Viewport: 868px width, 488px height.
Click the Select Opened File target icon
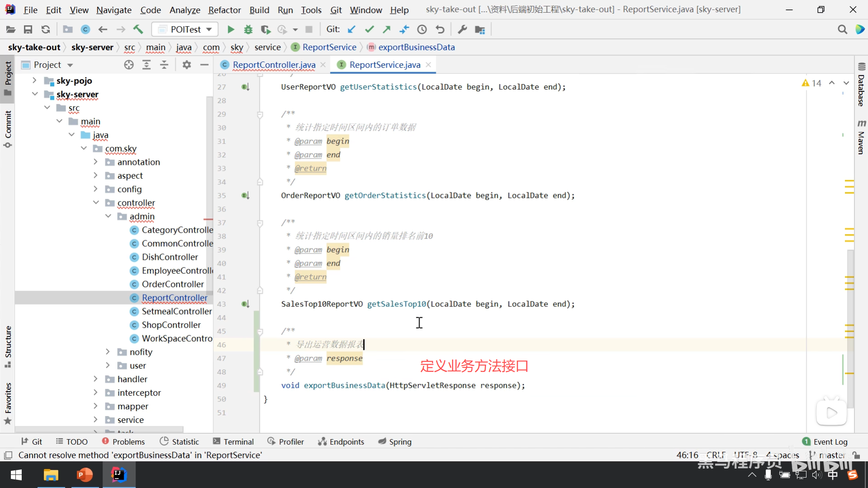coord(129,65)
